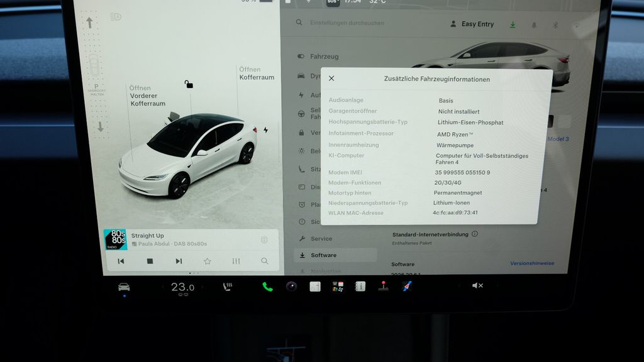Select the Software menu item
This screenshot has height=362, width=644.
[x=335, y=255]
